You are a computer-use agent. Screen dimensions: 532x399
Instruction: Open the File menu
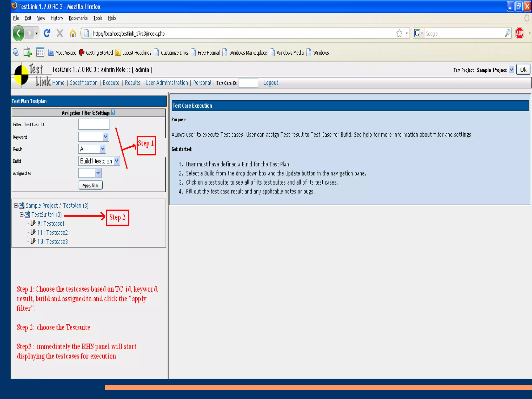click(16, 18)
